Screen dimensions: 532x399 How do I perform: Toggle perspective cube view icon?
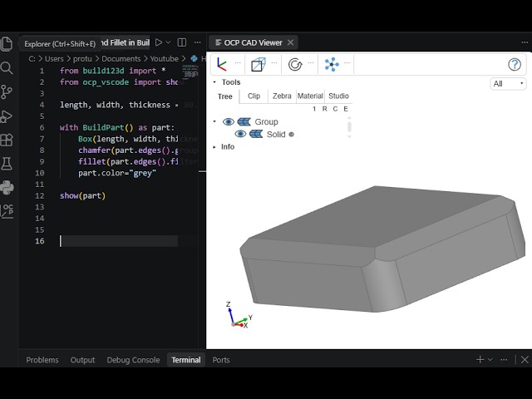pos(259,64)
